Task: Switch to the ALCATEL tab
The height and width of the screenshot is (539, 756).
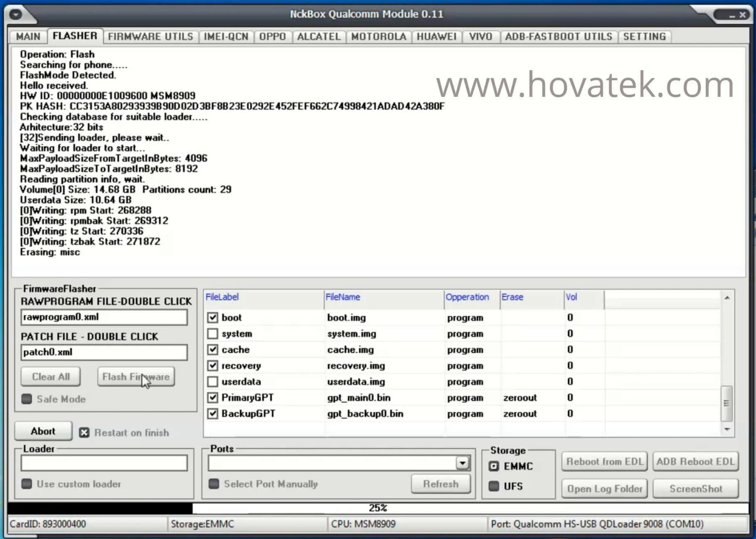Action: click(319, 37)
